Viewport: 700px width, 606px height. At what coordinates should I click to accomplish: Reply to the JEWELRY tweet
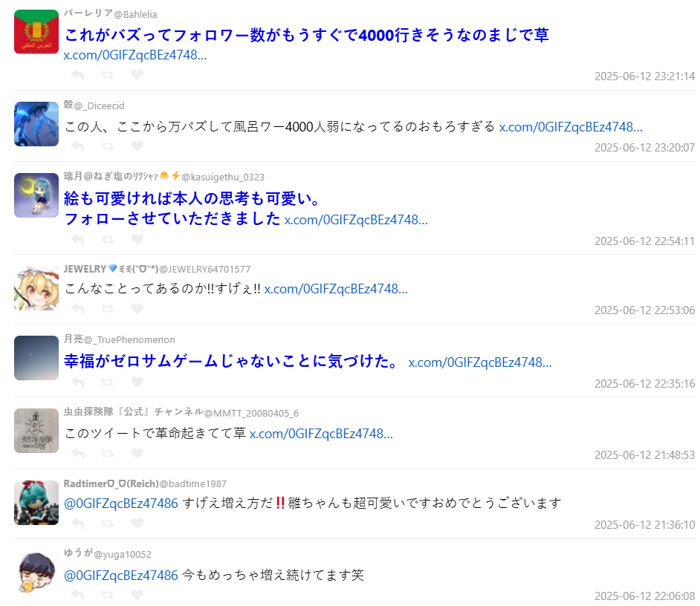78,309
